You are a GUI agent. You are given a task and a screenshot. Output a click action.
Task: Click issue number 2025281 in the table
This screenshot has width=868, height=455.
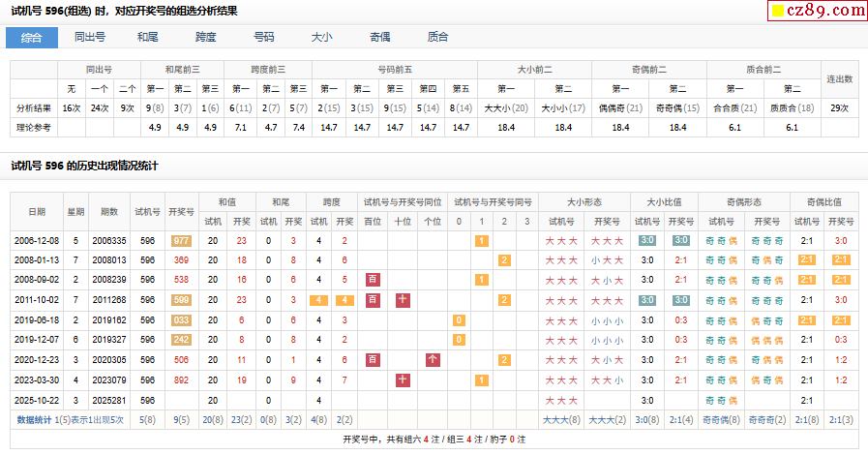point(109,400)
